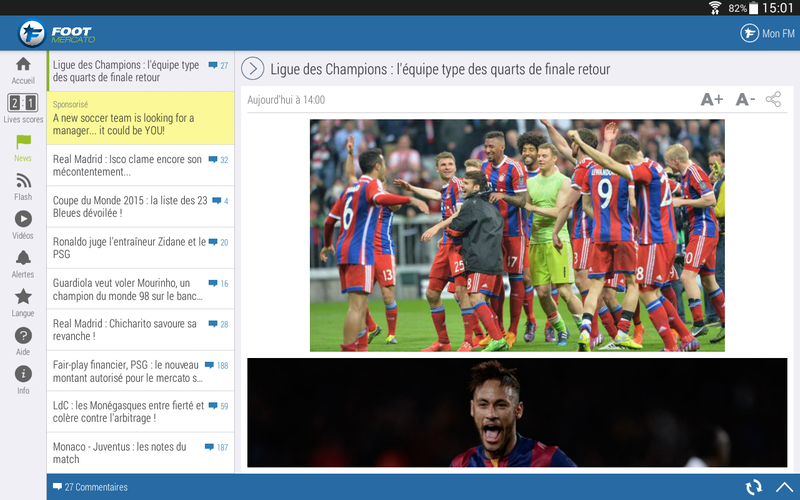The image size is (800, 500).
Task: Open 'Ronaldo juge l'entraîneur Zidane' article
Action: [141, 248]
